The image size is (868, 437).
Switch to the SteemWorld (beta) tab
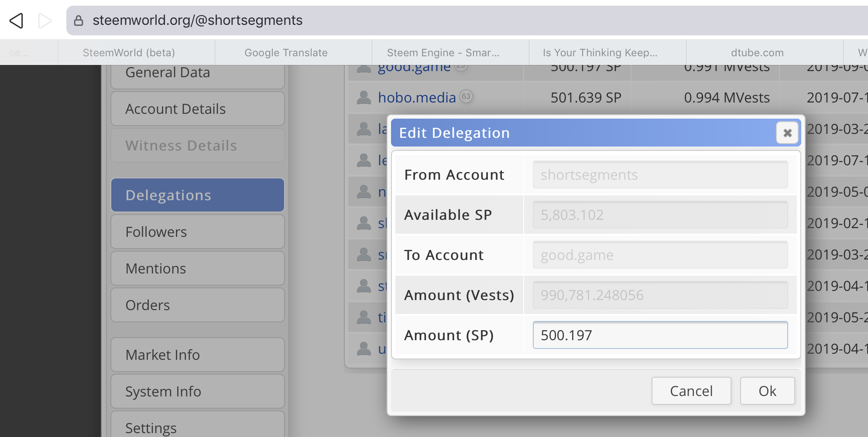point(129,53)
